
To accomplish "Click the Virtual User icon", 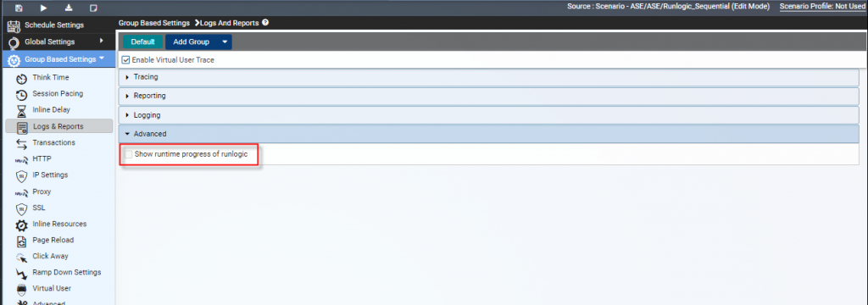I will (22, 289).
